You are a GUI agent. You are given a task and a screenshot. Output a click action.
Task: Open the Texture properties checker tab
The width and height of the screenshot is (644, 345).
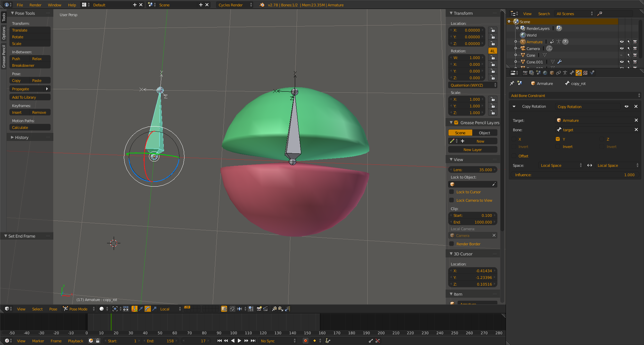click(585, 73)
